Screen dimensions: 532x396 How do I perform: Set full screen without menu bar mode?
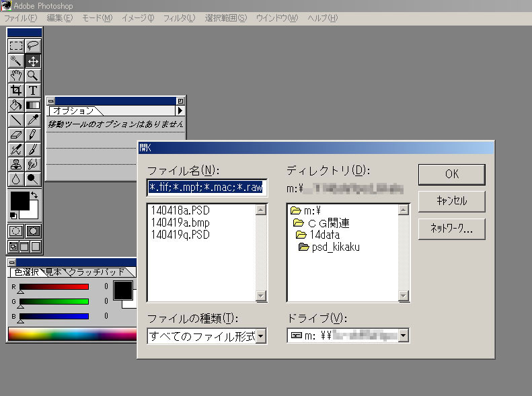[36, 246]
